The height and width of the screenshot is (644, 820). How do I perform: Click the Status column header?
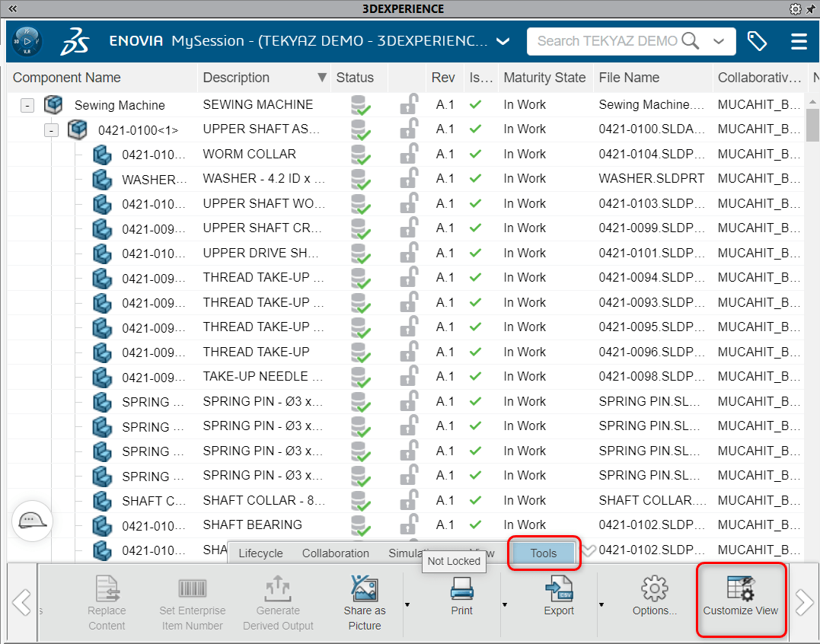click(x=355, y=78)
